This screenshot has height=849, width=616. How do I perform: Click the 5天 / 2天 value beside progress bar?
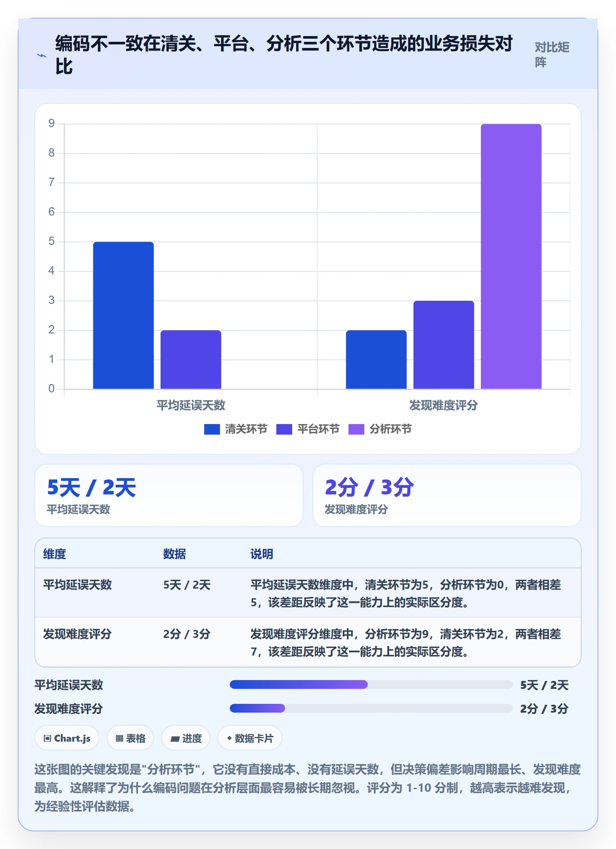tap(545, 685)
